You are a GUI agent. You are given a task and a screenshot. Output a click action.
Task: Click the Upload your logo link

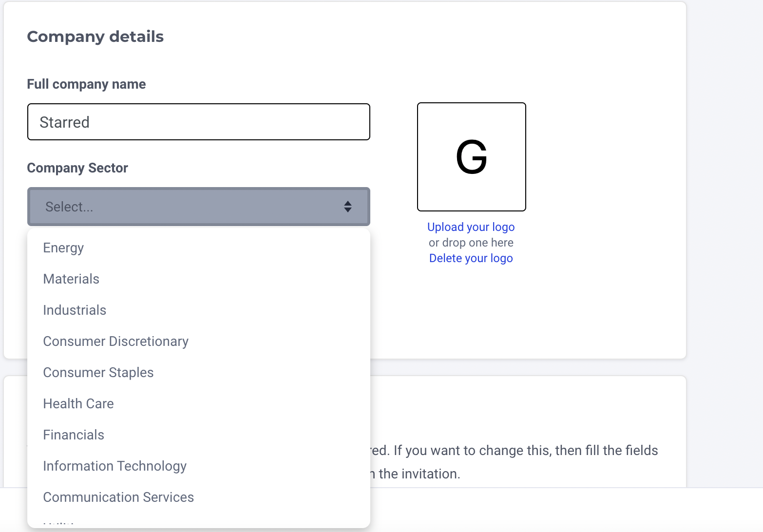(471, 227)
